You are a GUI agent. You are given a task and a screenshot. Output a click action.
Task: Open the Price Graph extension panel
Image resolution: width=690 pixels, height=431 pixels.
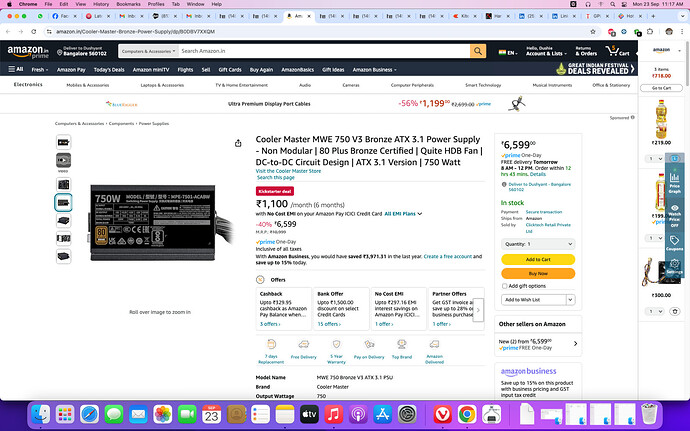675,183
